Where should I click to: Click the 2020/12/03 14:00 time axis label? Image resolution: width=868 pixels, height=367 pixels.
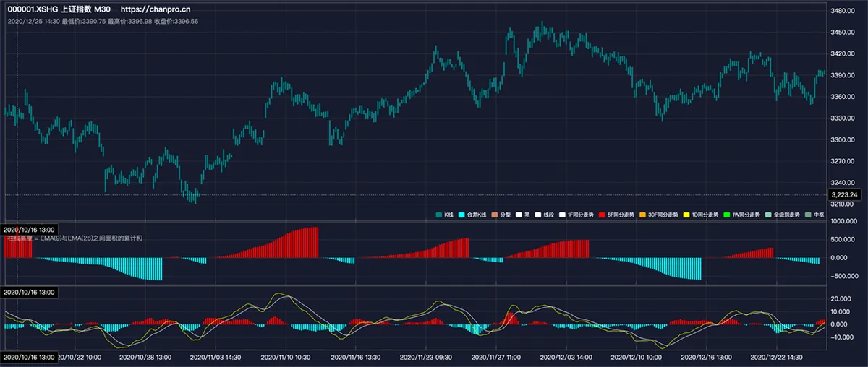click(565, 357)
